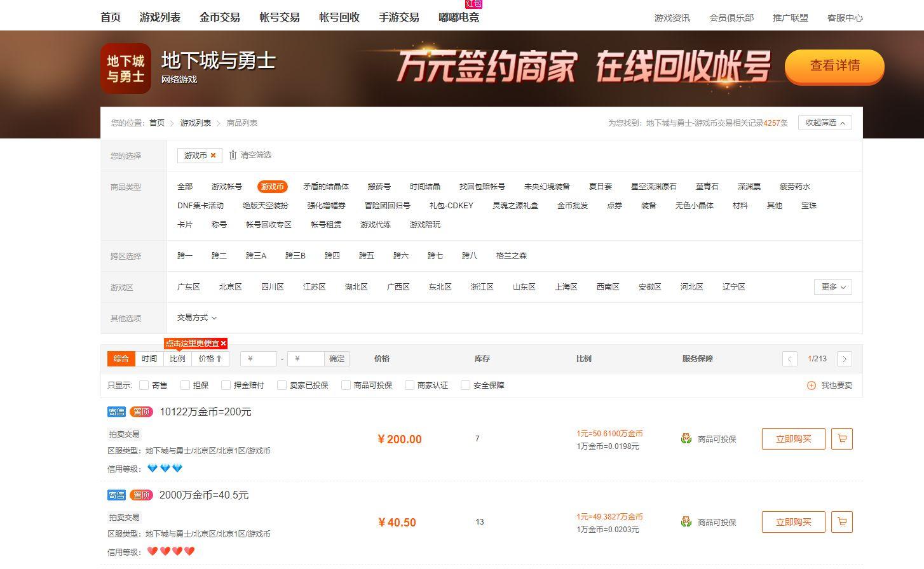Click the shopping cart icon on second listing

[x=841, y=521]
